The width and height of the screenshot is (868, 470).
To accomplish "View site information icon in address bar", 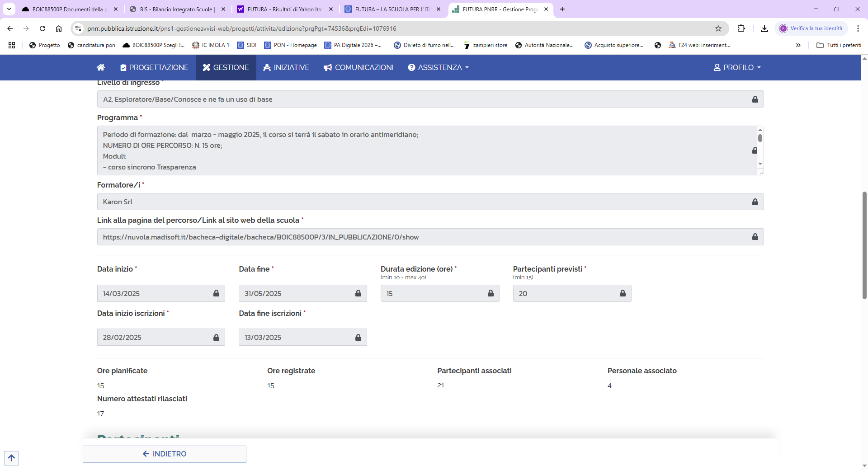I will click(x=78, y=28).
